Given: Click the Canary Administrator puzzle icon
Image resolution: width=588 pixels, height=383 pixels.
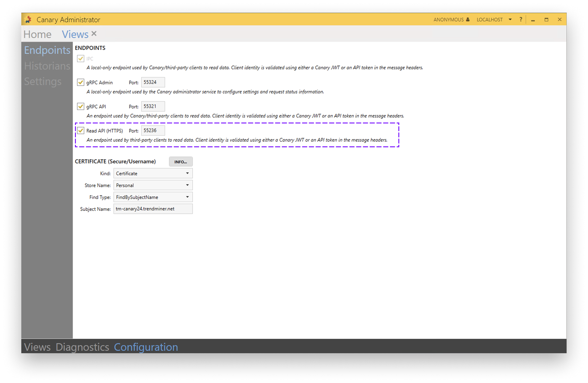Looking at the screenshot, I should coord(28,20).
